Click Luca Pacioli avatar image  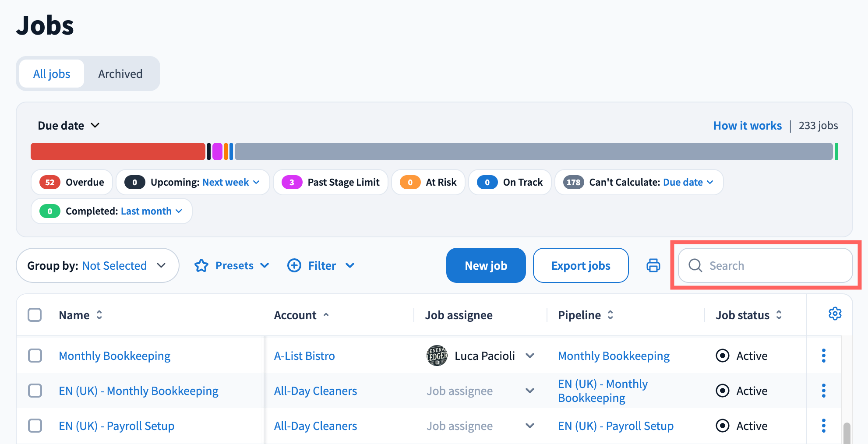coord(437,356)
